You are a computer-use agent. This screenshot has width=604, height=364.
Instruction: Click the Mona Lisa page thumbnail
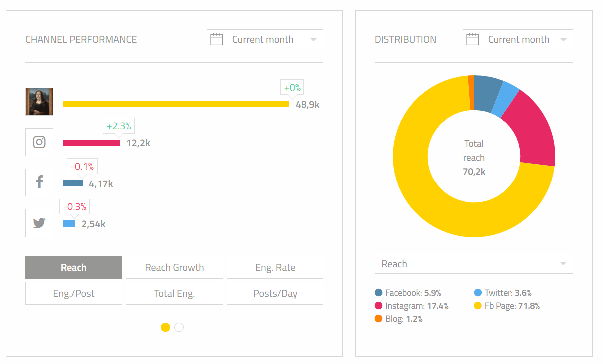39,102
